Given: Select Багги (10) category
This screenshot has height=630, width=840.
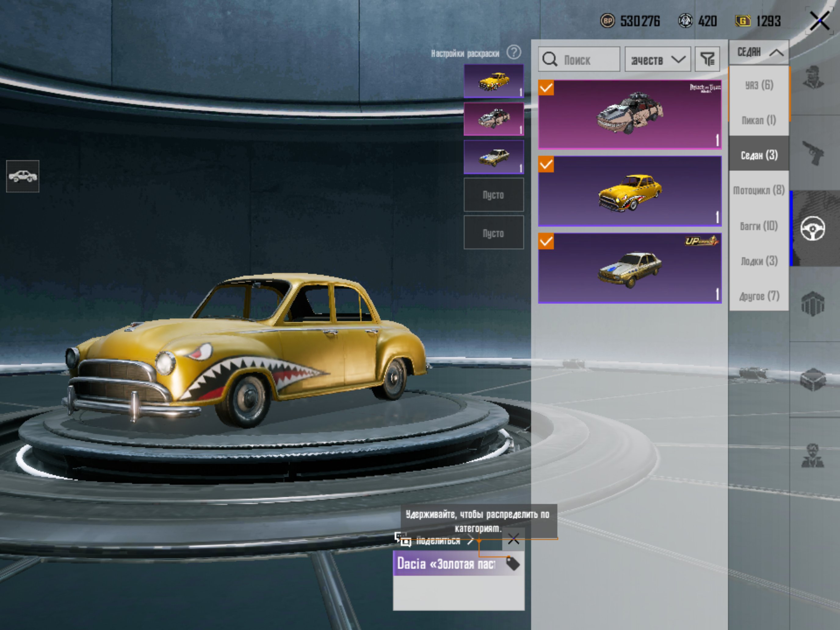Looking at the screenshot, I should [x=759, y=226].
